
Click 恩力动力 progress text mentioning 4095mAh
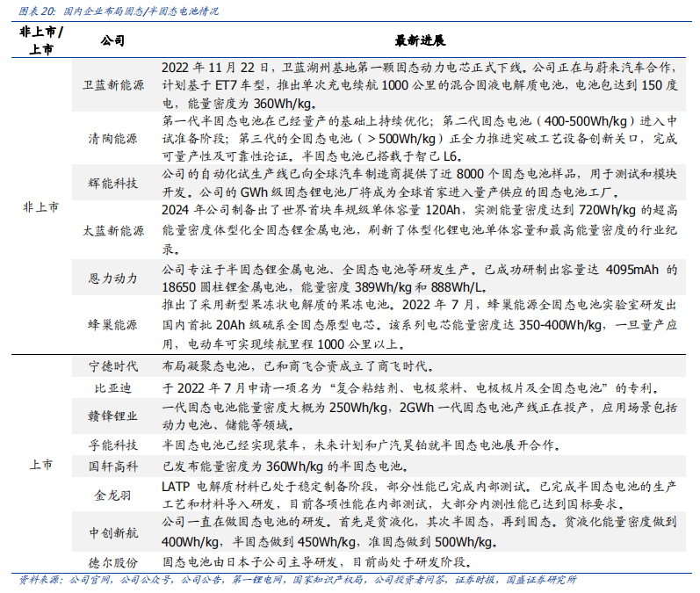coord(420,278)
